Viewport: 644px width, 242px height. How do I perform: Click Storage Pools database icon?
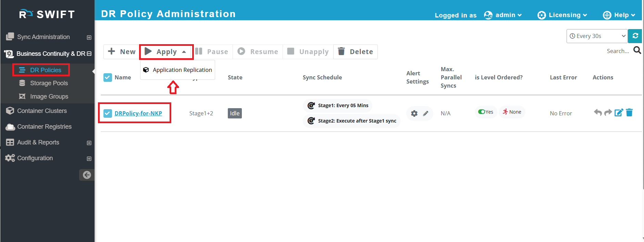(x=22, y=83)
